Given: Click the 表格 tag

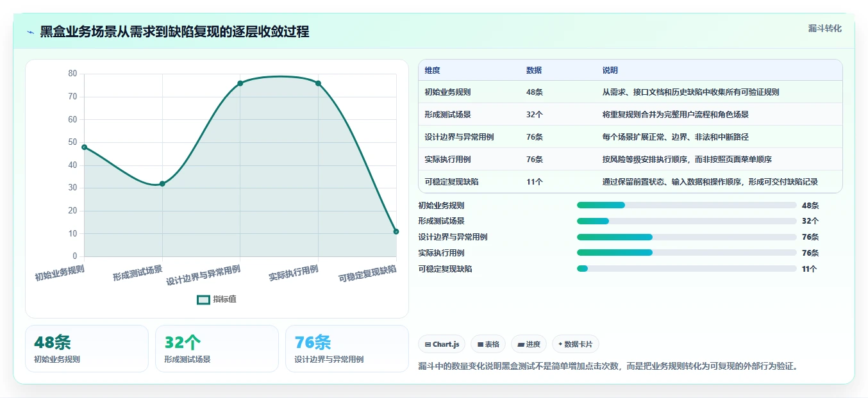Looking at the screenshot, I should (488, 344).
